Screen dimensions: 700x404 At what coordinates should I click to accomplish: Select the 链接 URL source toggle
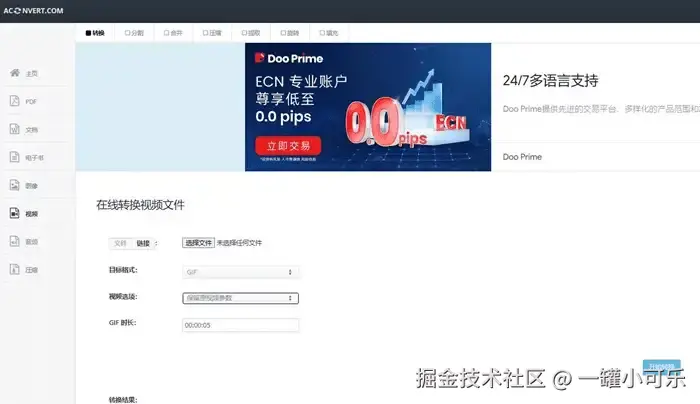coord(143,243)
